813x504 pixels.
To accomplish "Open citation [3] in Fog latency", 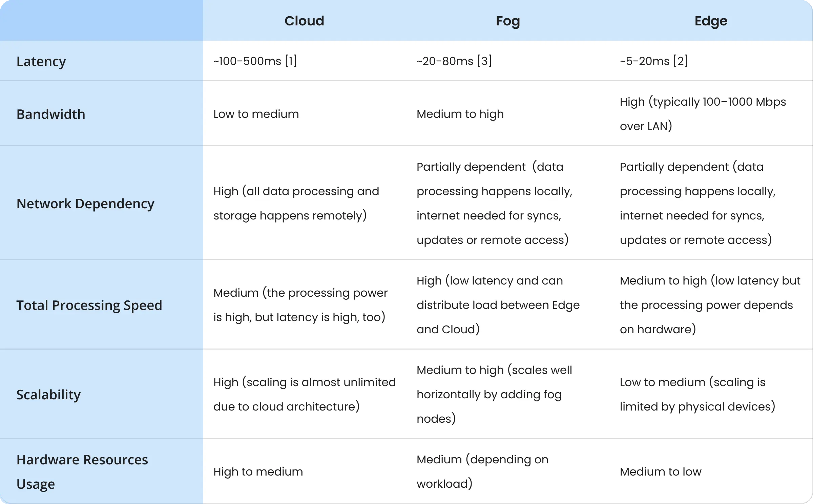I will pos(484,61).
